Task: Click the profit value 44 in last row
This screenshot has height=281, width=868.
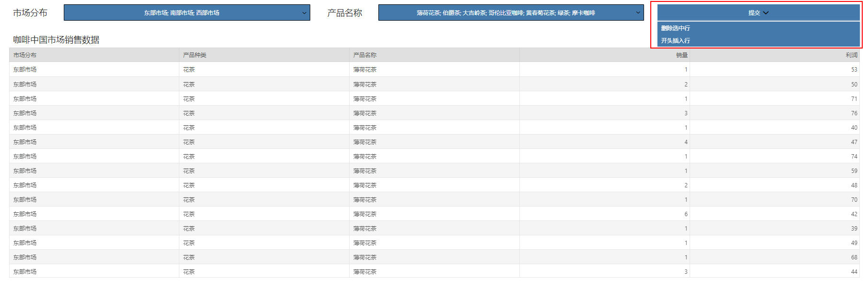Action: [x=854, y=272]
